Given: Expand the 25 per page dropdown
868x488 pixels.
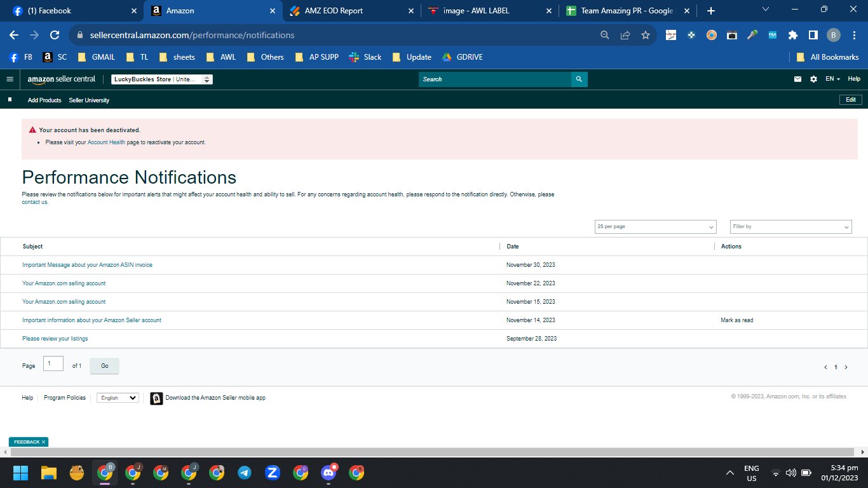Looking at the screenshot, I should (655, 227).
